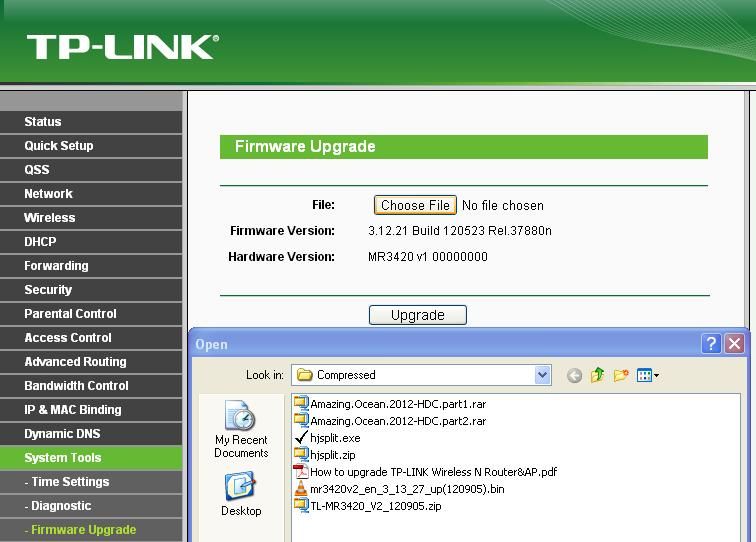Open the System Tools menu
The height and width of the screenshot is (542, 756).
tap(63, 458)
